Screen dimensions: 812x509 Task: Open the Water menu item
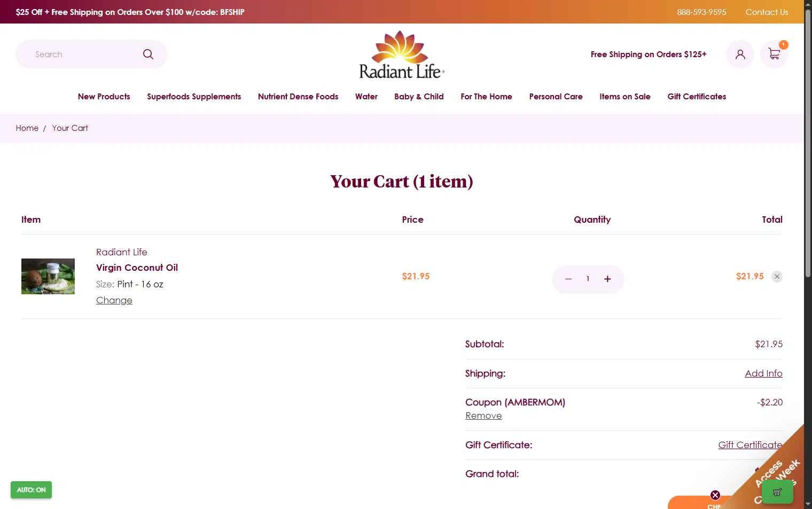(366, 97)
